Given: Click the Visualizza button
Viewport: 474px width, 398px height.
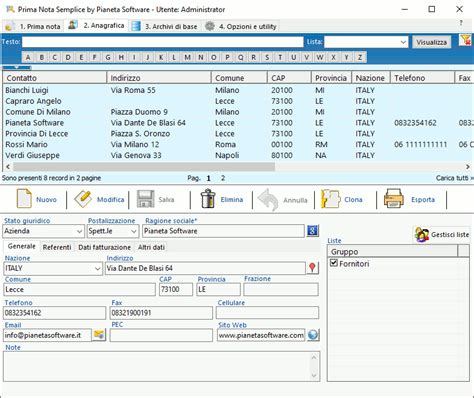Looking at the screenshot, I should click(x=431, y=42).
